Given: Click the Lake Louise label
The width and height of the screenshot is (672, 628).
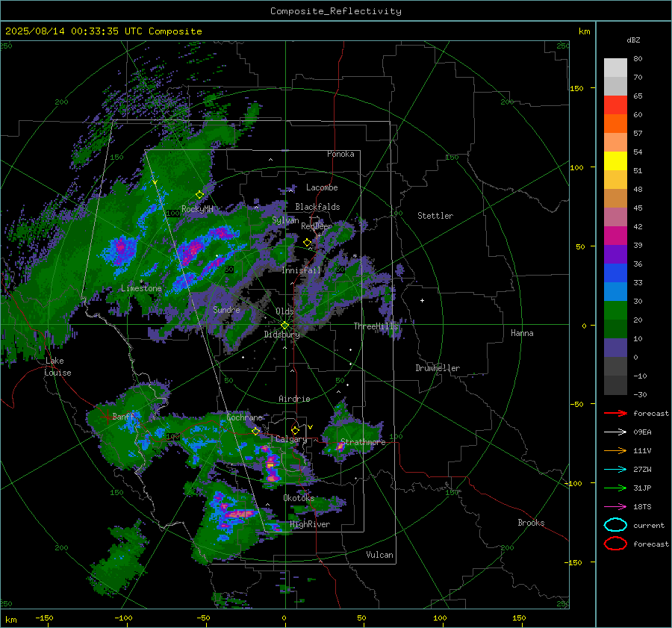Looking at the screenshot, I should [x=57, y=367].
